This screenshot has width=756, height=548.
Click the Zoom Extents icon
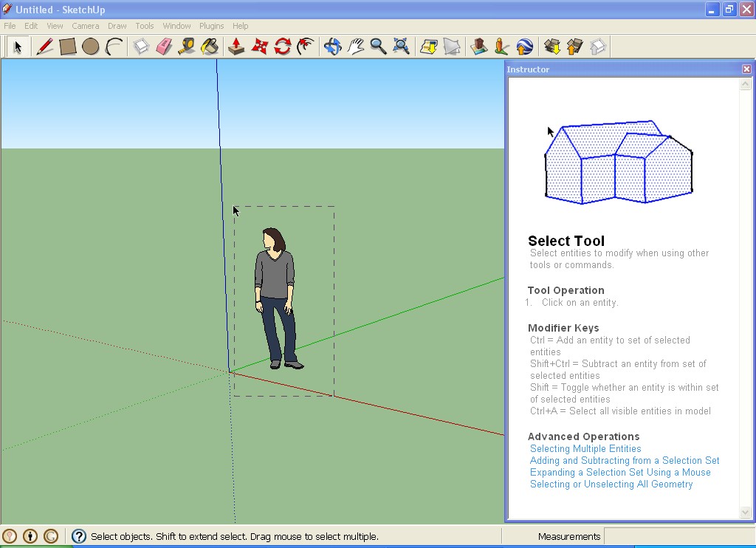pos(401,46)
